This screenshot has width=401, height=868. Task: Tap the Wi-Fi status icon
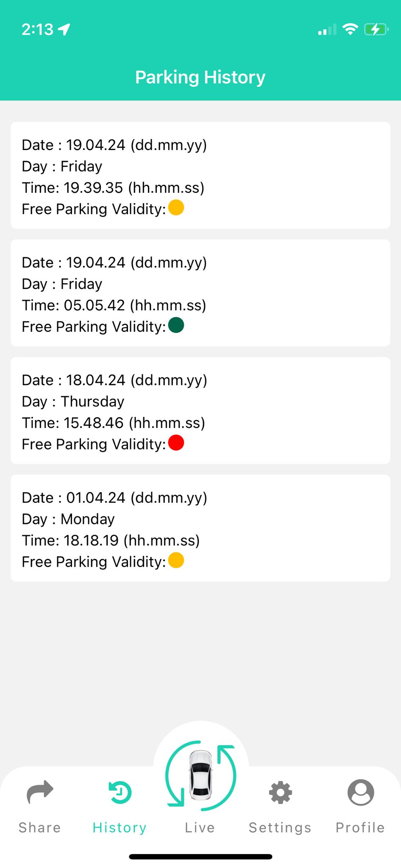350,29
